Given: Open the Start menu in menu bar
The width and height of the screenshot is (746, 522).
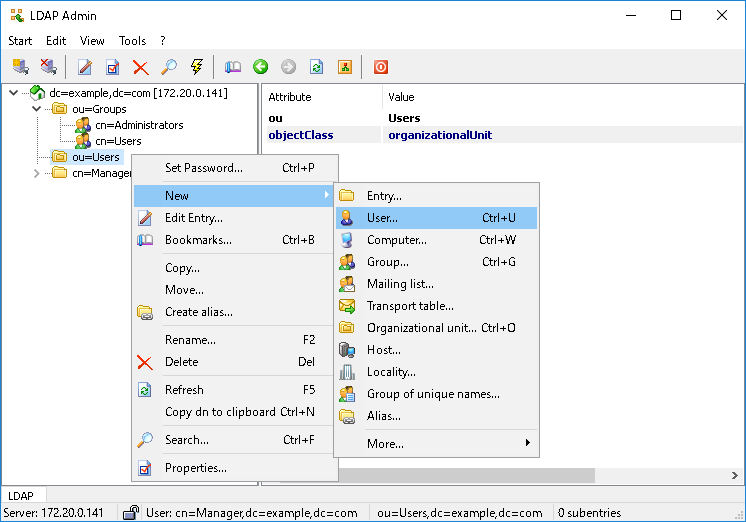Looking at the screenshot, I should coord(20,41).
